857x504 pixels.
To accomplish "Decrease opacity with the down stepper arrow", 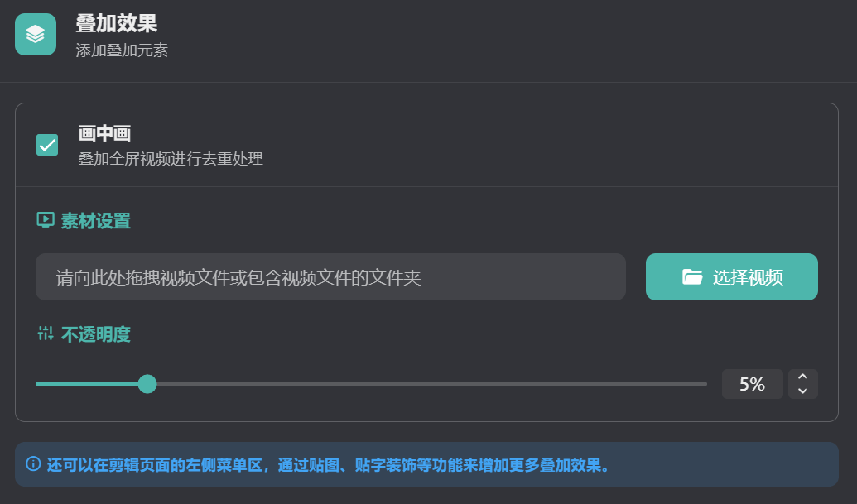I will coord(802,391).
